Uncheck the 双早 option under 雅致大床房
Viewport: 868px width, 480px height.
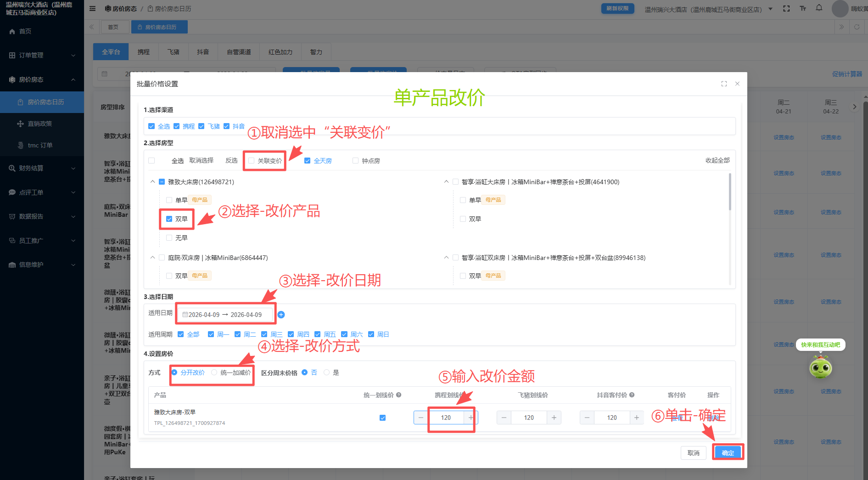(169, 219)
